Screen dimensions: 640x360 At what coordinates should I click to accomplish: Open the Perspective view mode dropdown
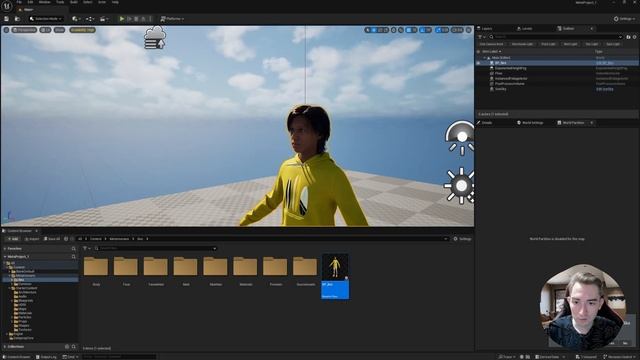point(24,30)
